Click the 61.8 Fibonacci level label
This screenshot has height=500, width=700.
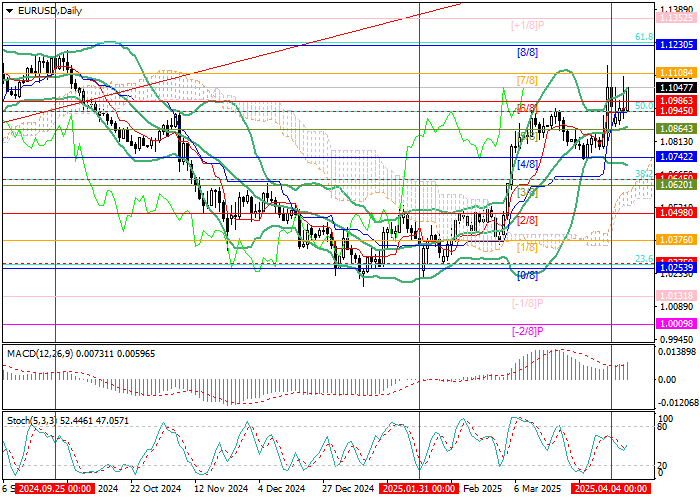(645, 37)
